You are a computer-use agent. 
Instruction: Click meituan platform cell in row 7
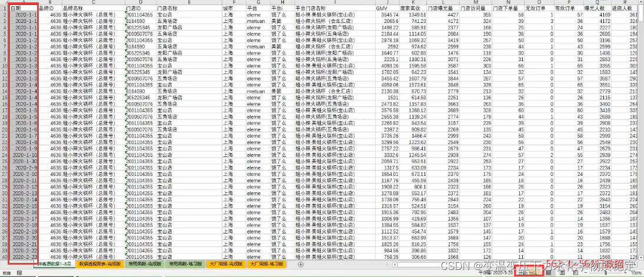click(258, 46)
